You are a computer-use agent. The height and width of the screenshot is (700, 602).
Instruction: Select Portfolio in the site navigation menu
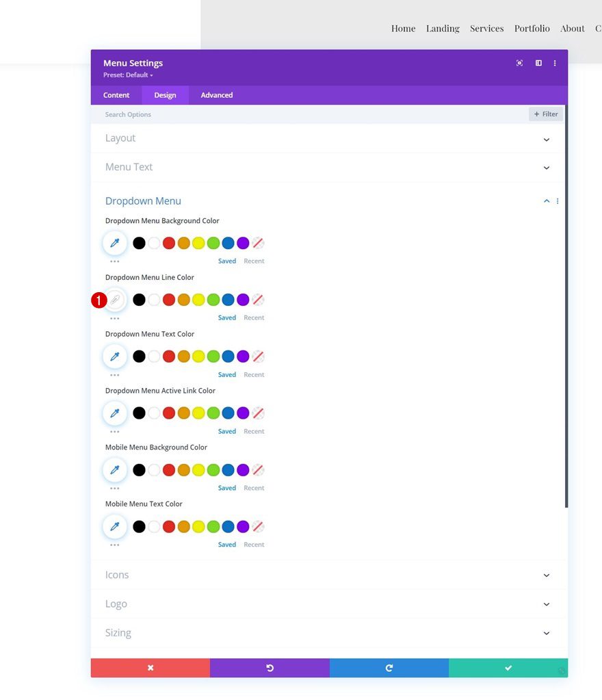point(532,28)
